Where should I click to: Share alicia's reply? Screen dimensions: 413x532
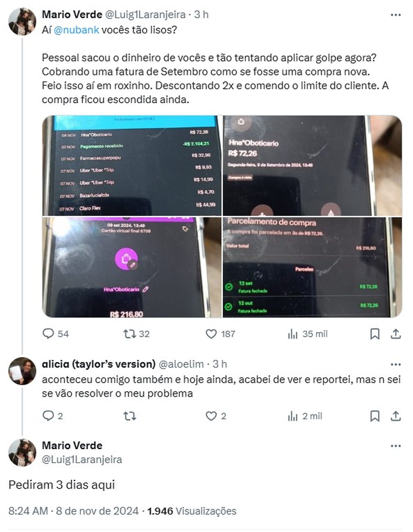[396, 416]
